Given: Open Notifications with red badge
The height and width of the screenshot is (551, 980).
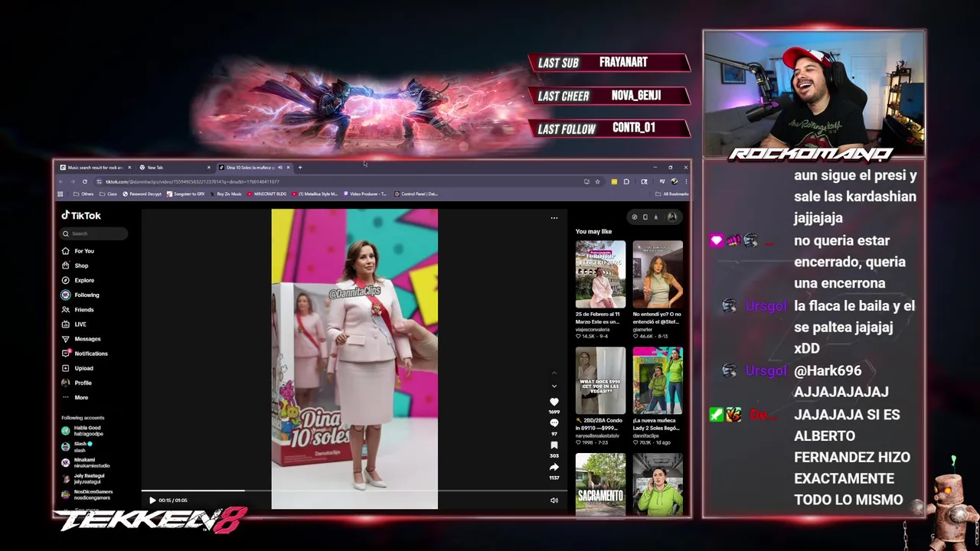Looking at the screenshot, I should (85, 354).
